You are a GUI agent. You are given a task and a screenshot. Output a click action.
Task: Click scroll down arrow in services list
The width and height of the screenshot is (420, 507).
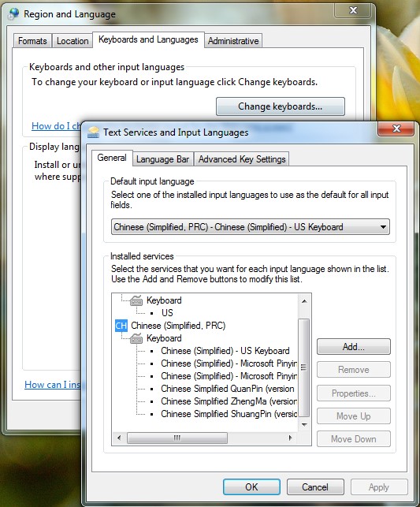[304, 424]
